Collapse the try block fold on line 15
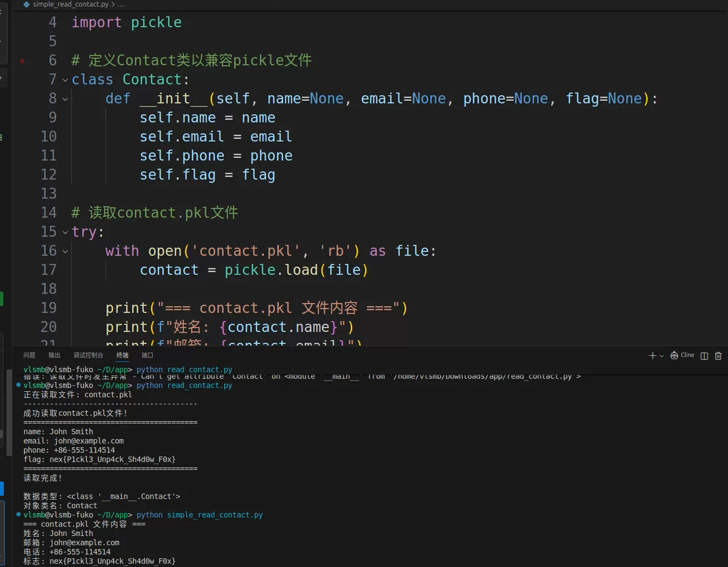The height and width of the screenshot is (567, 728). coord(65,232)
